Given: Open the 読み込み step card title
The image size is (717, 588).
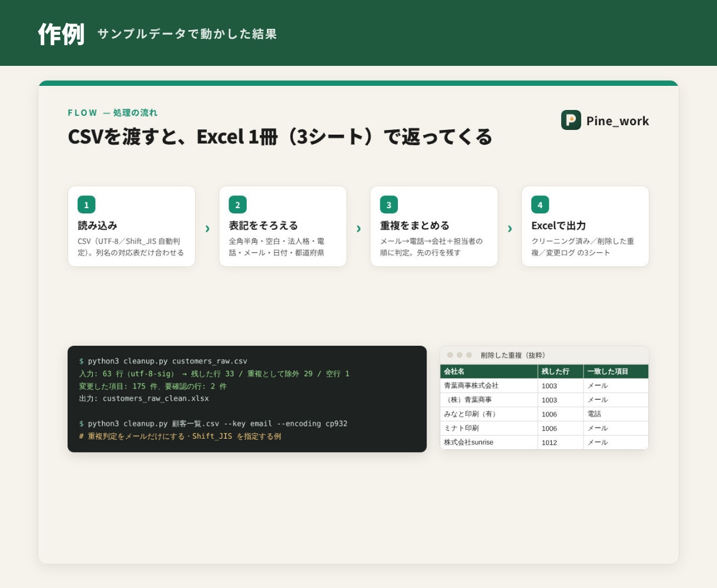Looking at the screenshot, I should point(98,225).
